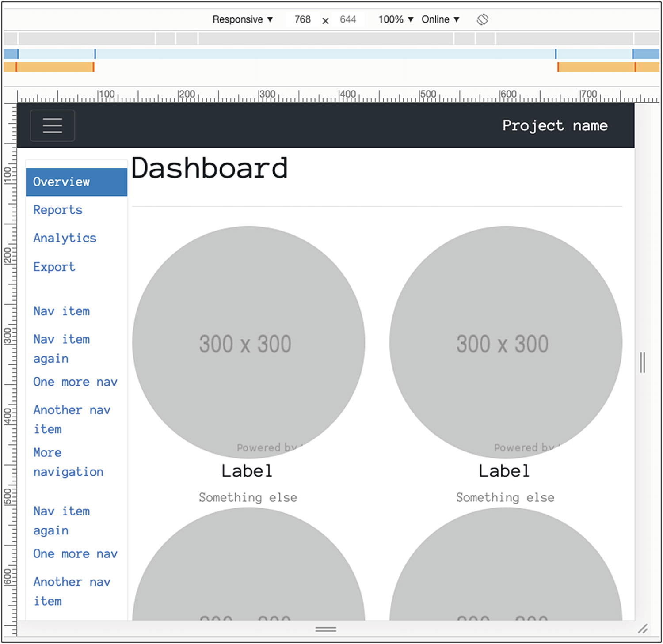Screen dimensions: 663x644
Task: Click the top-left 300 x 300 placeholder image
Action: tap(248, 342)
